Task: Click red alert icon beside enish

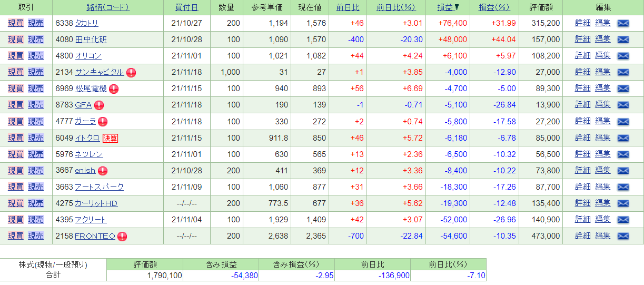Action: tap(102, 171)
